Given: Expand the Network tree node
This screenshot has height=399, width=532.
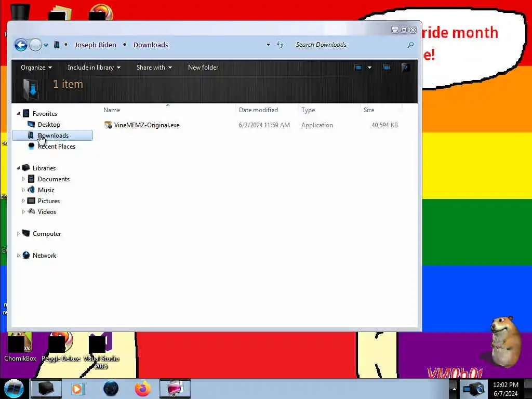Looking at the screenshot, I should (18, 255).
